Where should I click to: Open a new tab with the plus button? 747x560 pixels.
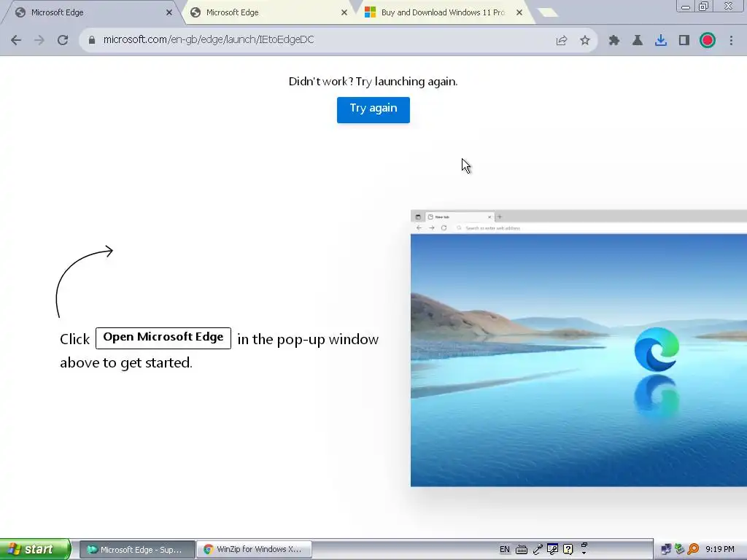point(548,12)
